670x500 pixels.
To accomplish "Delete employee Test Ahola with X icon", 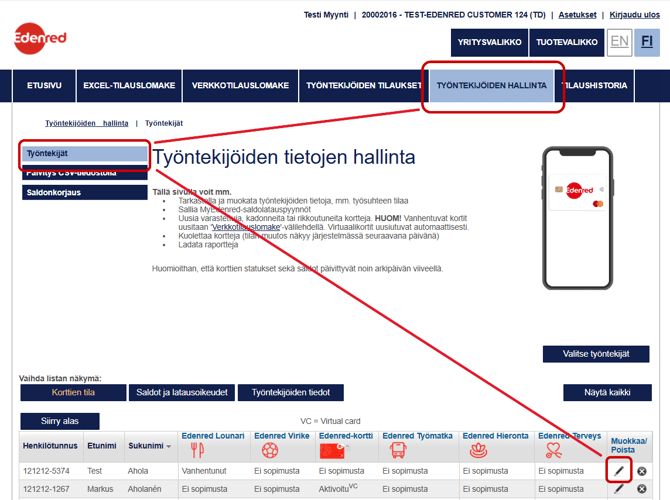I will coord(641,471).
